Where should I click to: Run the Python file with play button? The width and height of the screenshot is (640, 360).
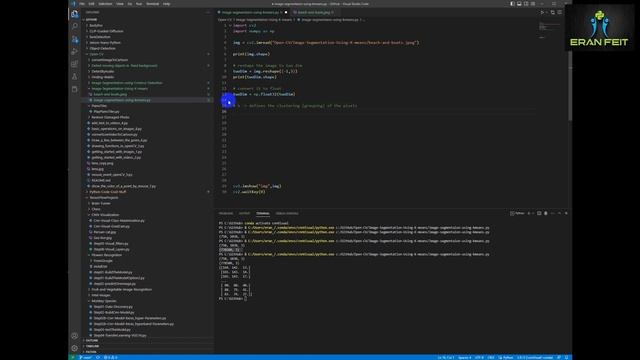click(542, 13)
